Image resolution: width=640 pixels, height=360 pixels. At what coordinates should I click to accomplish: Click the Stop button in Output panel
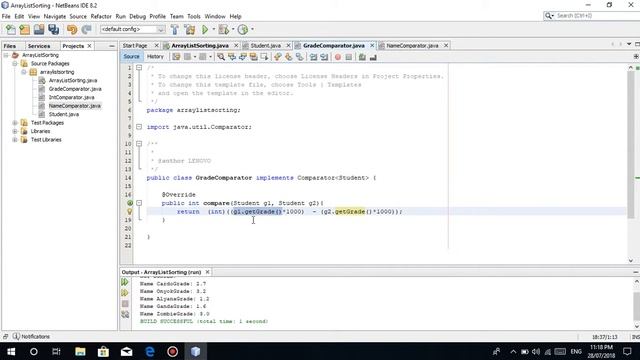pos(125,304)
